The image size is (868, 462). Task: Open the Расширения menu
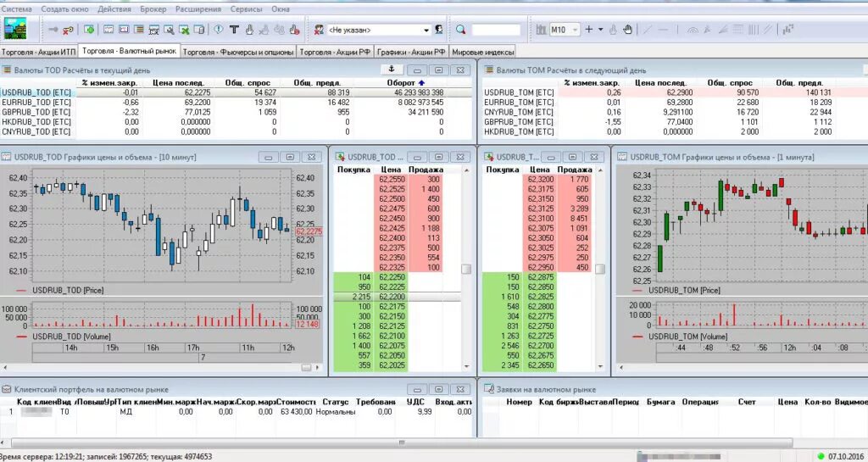pyautogui.click(x=198, y=8)
